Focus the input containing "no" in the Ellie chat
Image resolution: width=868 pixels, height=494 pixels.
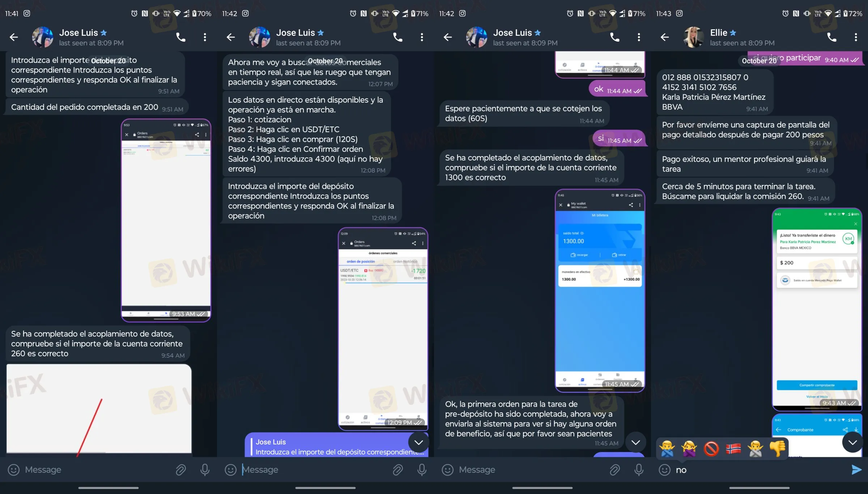tap(759, 469)
